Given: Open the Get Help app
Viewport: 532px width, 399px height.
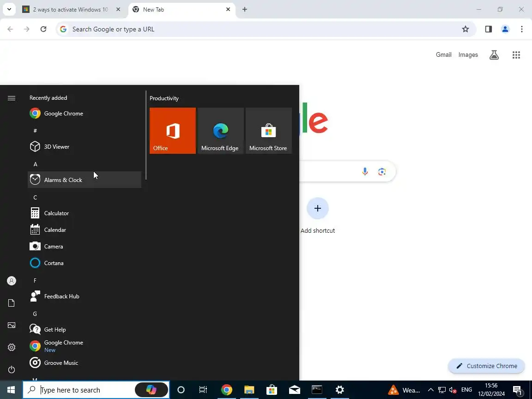Looking at the screenshot, I should (x=85, y=329).
